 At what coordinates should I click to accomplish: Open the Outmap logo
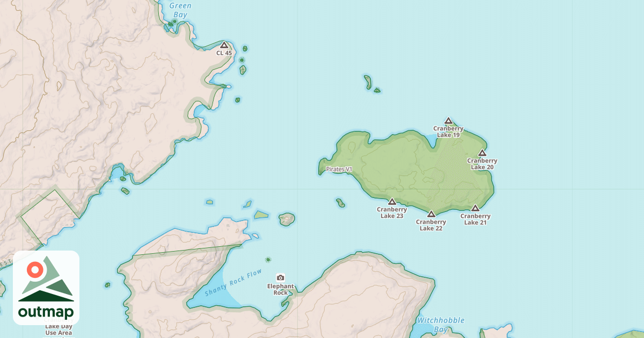pyautogui.click(x=46, y=288)
